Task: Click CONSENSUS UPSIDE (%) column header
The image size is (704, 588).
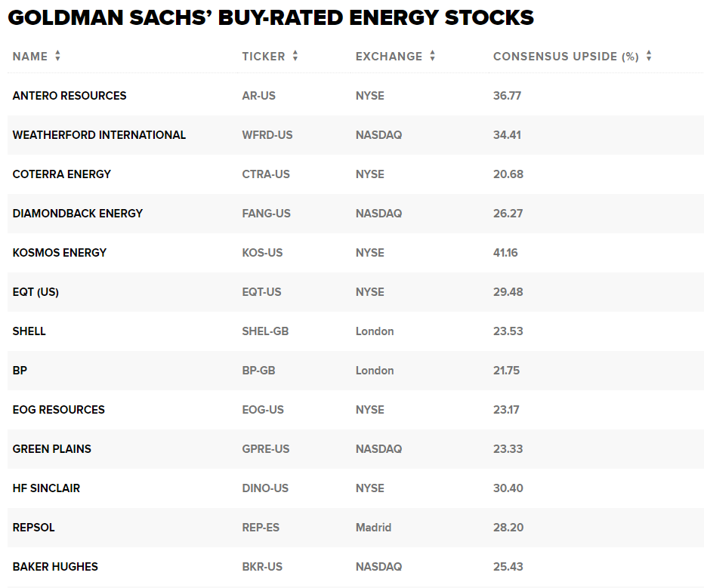Action: pyautogui.click(x=566, y=57)
